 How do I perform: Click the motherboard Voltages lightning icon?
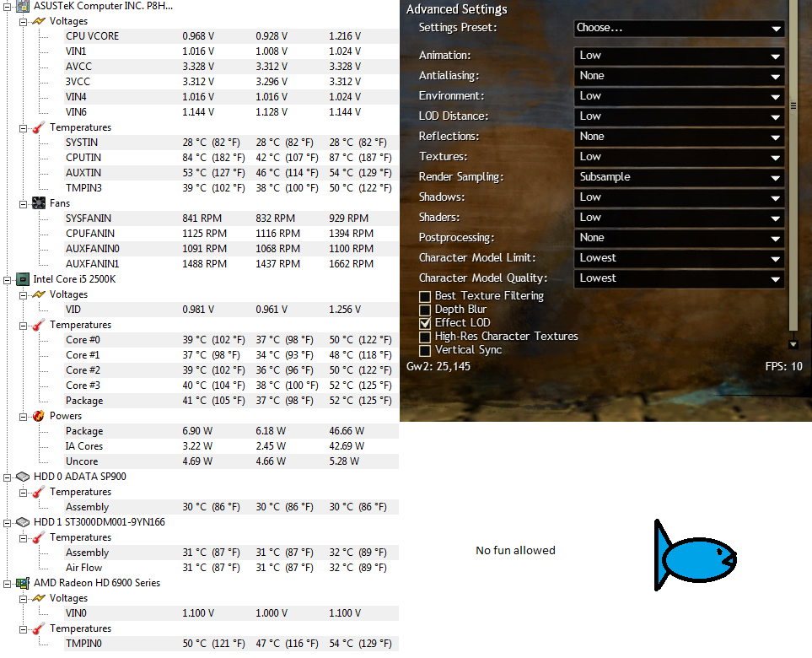click(x=38, y=21)
